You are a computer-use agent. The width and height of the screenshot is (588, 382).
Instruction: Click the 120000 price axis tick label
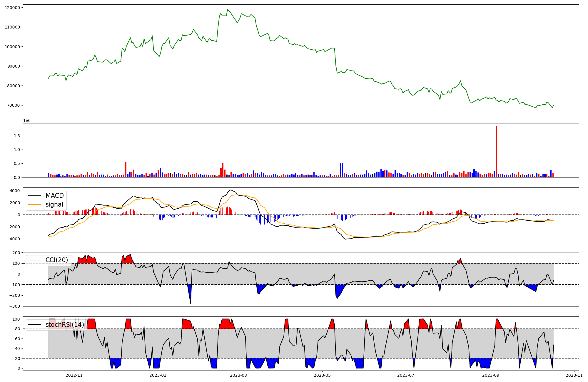coord(12,8)
